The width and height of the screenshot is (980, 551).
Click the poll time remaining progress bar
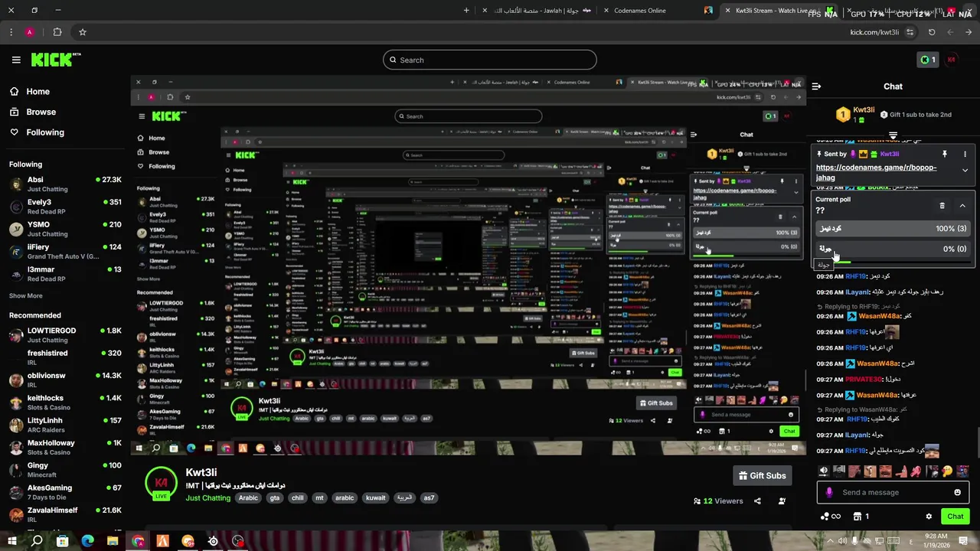893,262
